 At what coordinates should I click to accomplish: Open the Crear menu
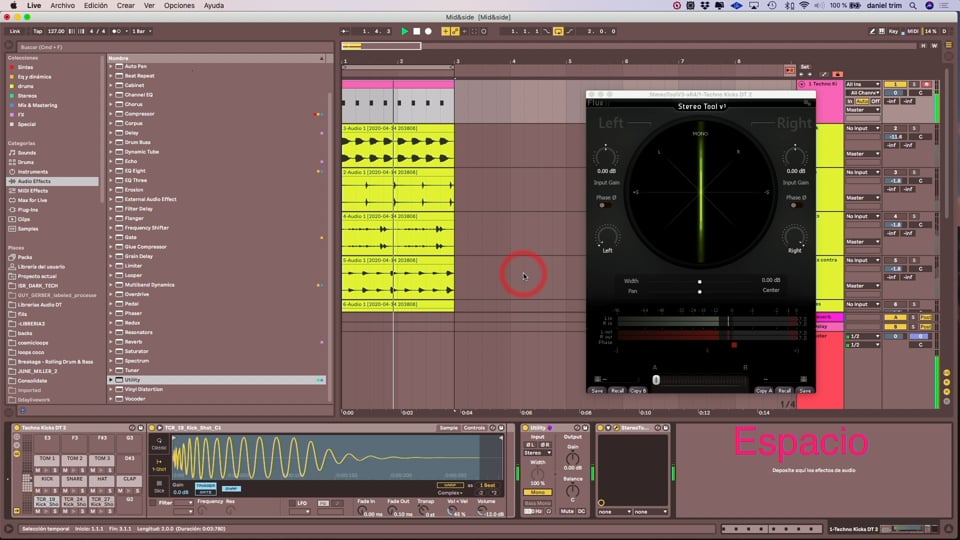(x=126, y=6)
